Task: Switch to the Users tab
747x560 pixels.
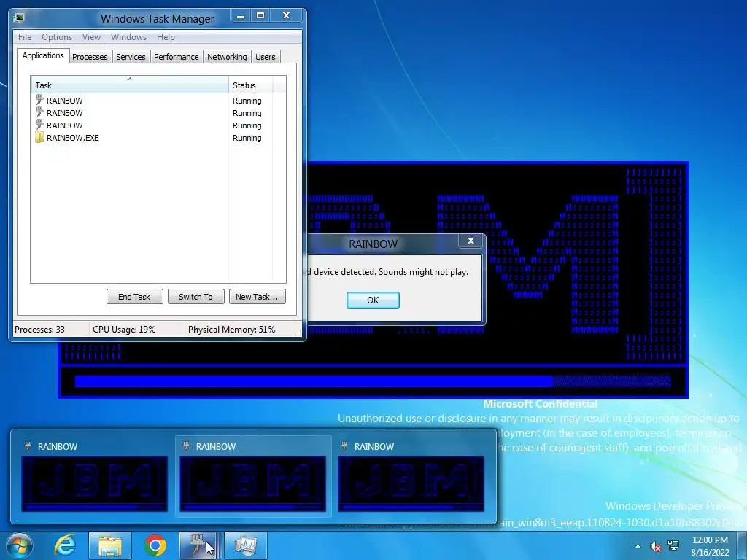Action: 266,57
